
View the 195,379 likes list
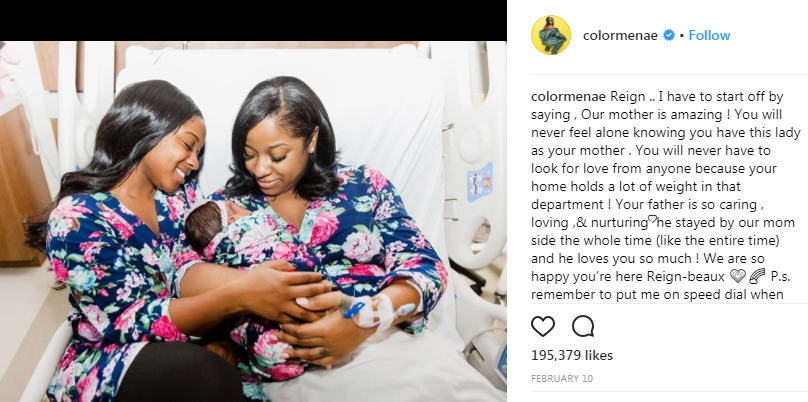tap(572, 355)
